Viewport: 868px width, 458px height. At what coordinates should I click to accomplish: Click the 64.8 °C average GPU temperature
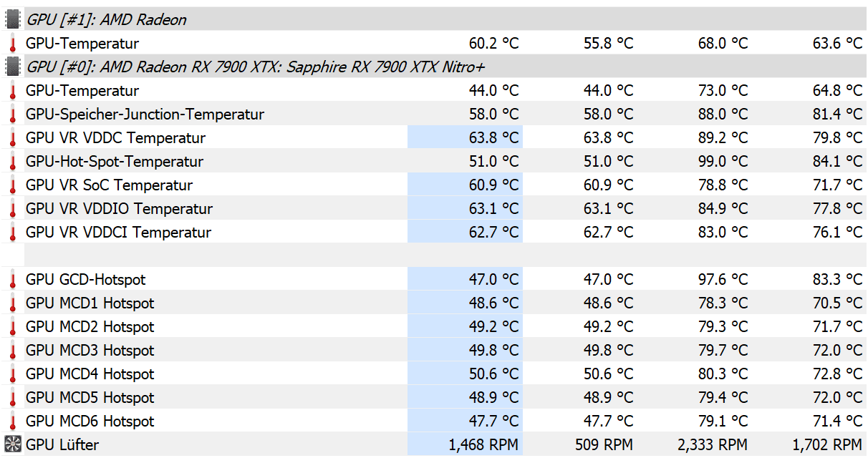coord(837,91)
